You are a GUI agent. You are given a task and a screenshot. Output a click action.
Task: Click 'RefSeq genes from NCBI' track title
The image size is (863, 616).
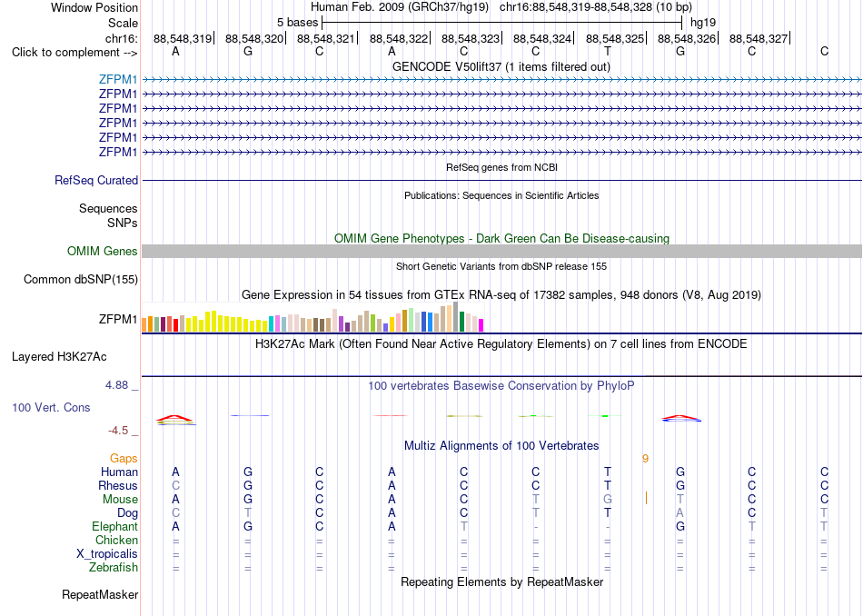point(502,167)
